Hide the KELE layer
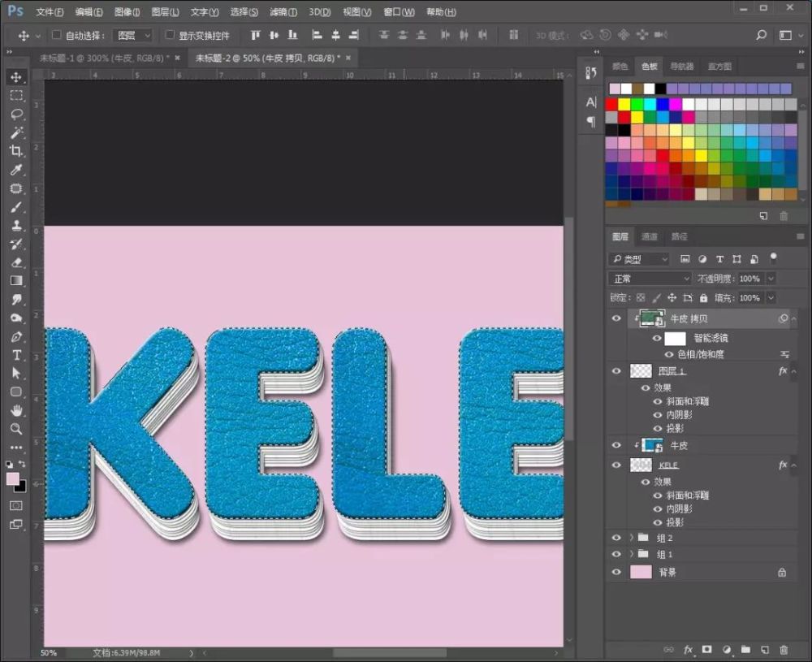 tap(616, 465)
